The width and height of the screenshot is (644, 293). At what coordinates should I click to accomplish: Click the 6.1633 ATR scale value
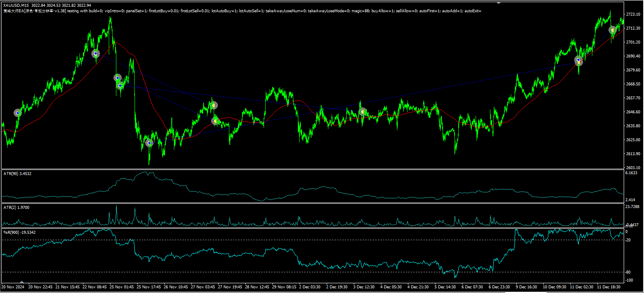(x=631, y=173)
